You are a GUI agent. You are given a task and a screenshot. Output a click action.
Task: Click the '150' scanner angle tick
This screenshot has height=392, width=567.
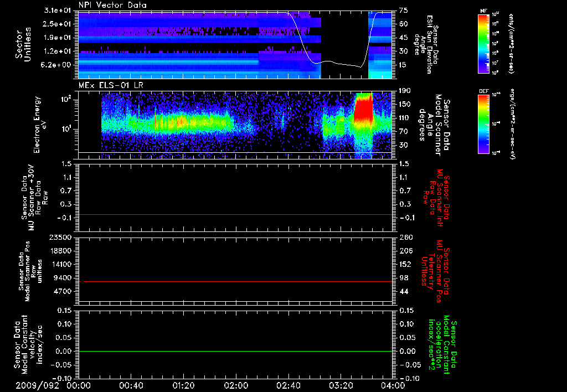(405, 105)
